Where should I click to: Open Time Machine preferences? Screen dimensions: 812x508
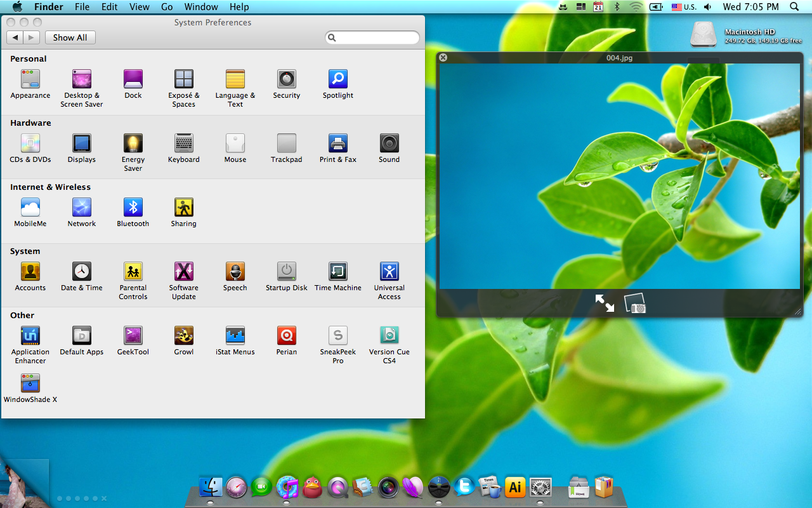338,276
